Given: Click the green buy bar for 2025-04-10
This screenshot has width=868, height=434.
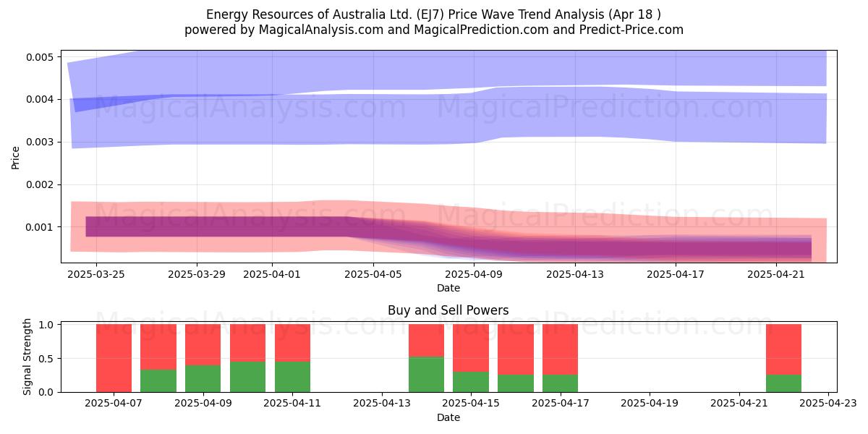Looking at the screenshot, I should pyautogui.click(x=247, y=377).
